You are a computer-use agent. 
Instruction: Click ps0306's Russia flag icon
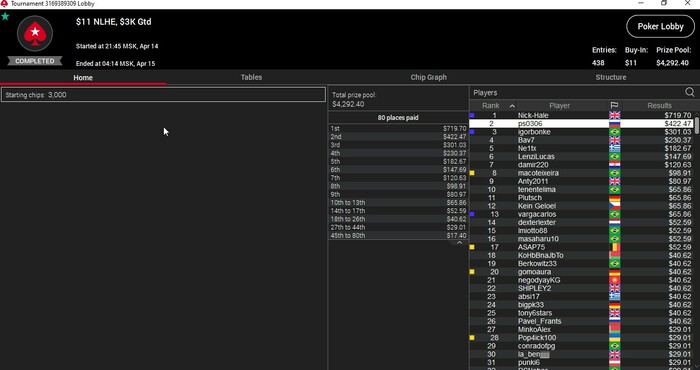pos(615,124)
